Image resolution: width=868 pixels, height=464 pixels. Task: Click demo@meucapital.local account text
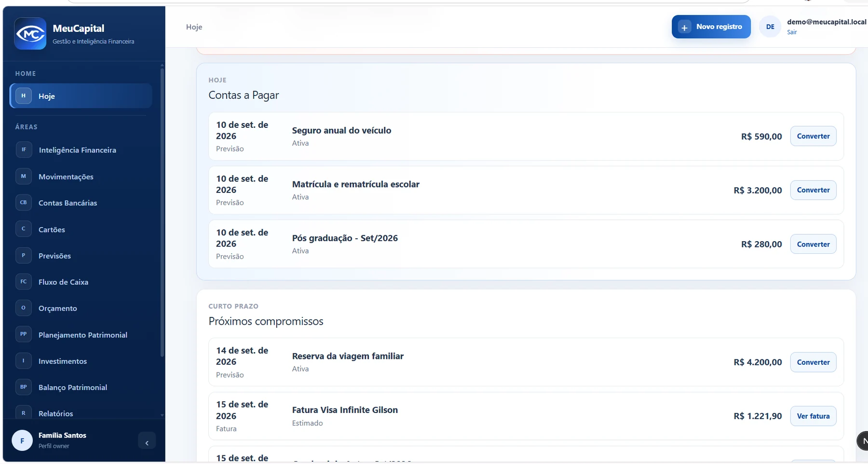[x=827, y=22]
